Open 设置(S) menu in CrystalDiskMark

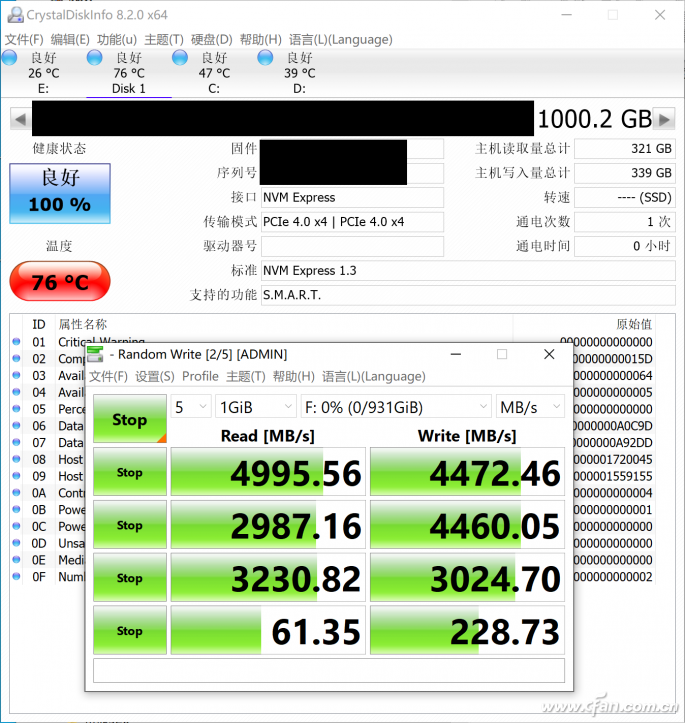(x=154, y=377)
